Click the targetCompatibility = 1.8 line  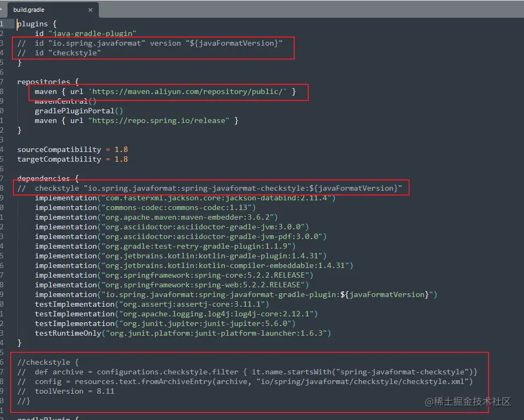point(72,159)
